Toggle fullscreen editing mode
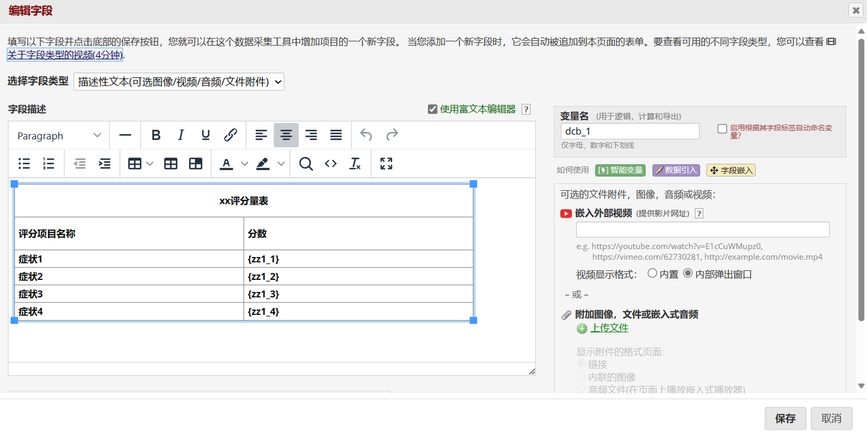Screen dimensions: 868x441 pos(386,163)
